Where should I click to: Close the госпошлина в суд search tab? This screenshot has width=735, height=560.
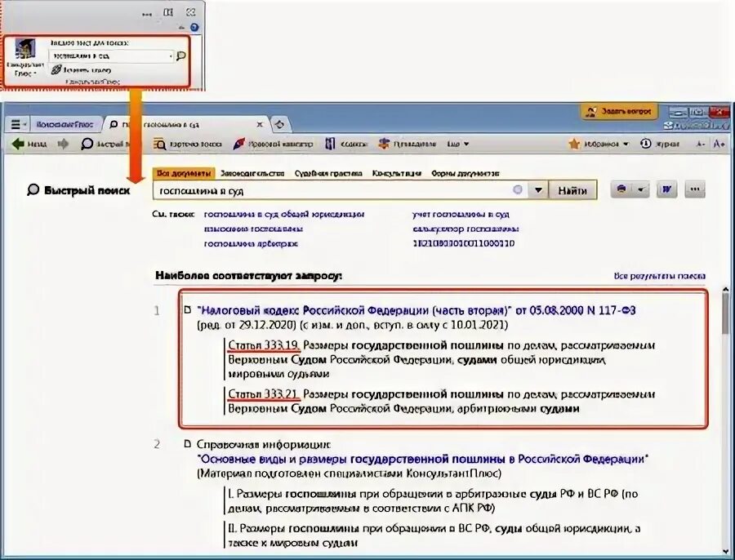pyautogui.click(x=260, y=125)
